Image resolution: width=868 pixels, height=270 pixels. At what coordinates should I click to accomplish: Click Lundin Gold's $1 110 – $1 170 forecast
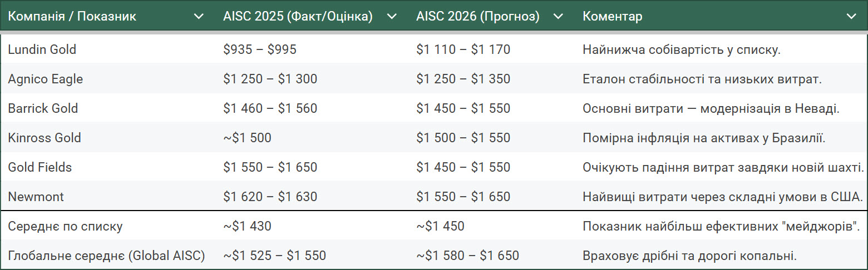pyautogui.click(x=463, y=49)
